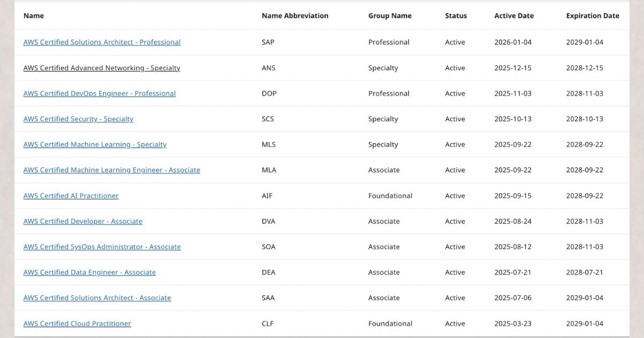Sort by the Name column header
Image resolution: width=644 pixels, height=338 pixels.
[34, 16]
